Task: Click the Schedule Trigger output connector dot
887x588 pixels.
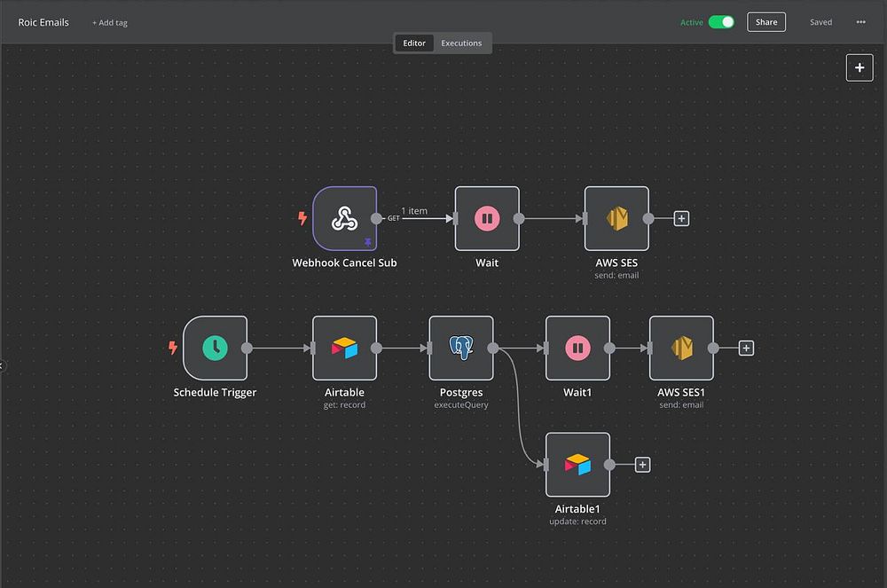Action: (x=247, y=348)
